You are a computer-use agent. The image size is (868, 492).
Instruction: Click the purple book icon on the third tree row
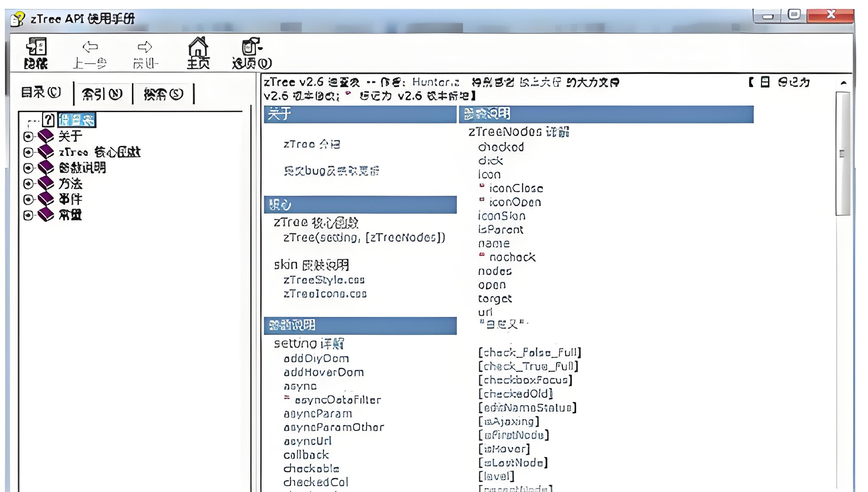tap(46, 167)
